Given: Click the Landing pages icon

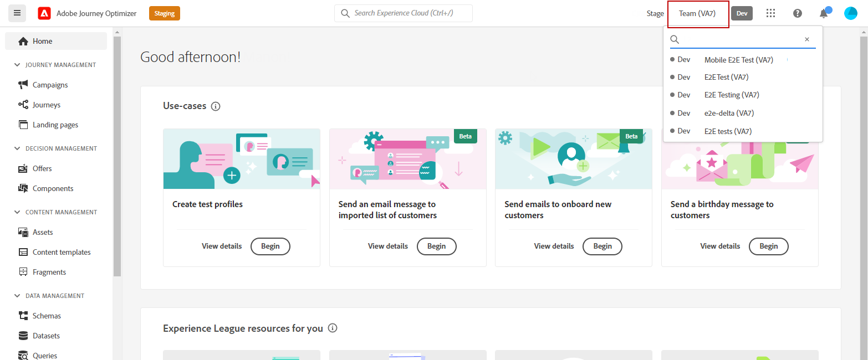Looking at the screenshot, I should click(x=23, y=125).
